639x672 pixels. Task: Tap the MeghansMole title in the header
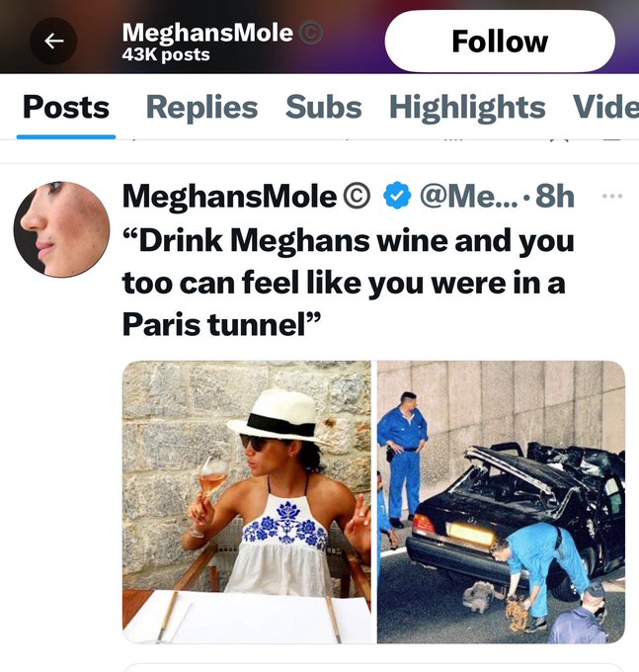[207, 33]
